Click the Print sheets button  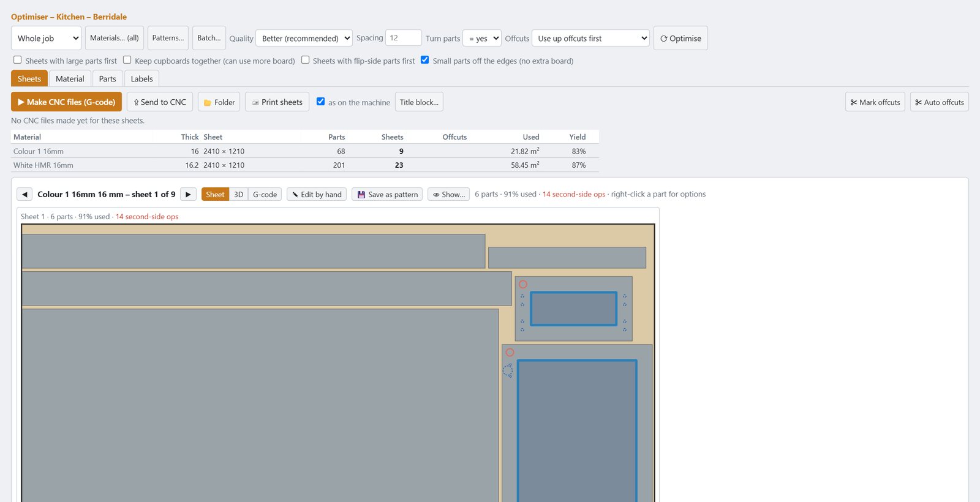(x=277, y=102)
